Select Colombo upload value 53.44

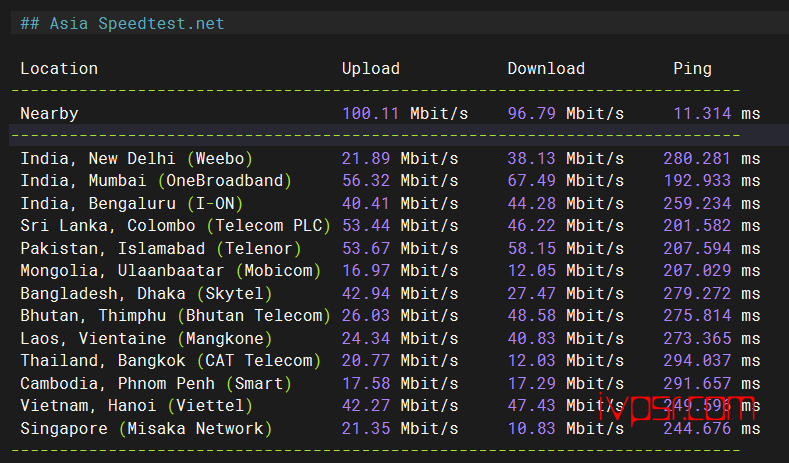click(x=366, y=225)
